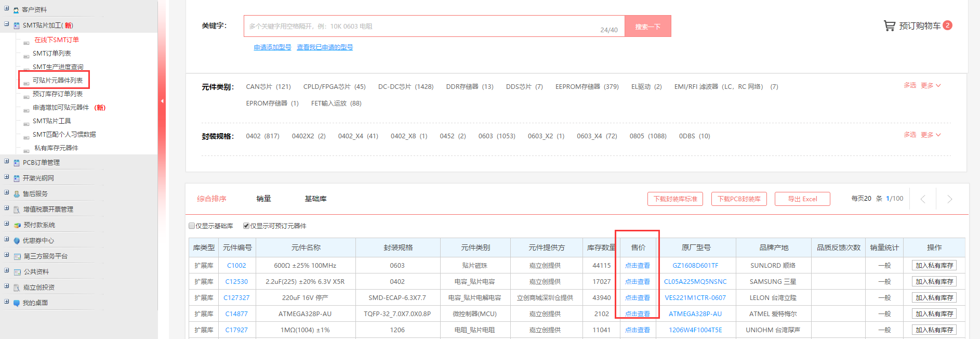Expand the 客户资料 tree node
The image size is (980, 339).
[x=7, y=8]
